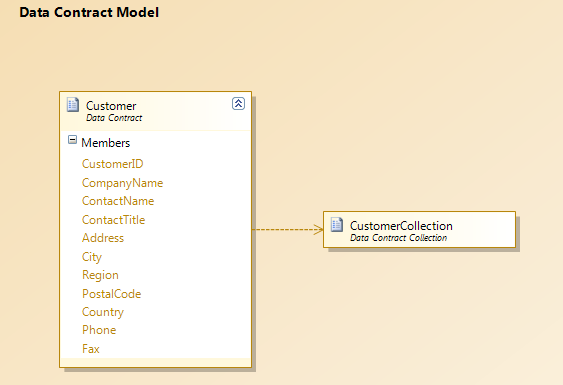Select the Fax member

click(x=90, y=349)
